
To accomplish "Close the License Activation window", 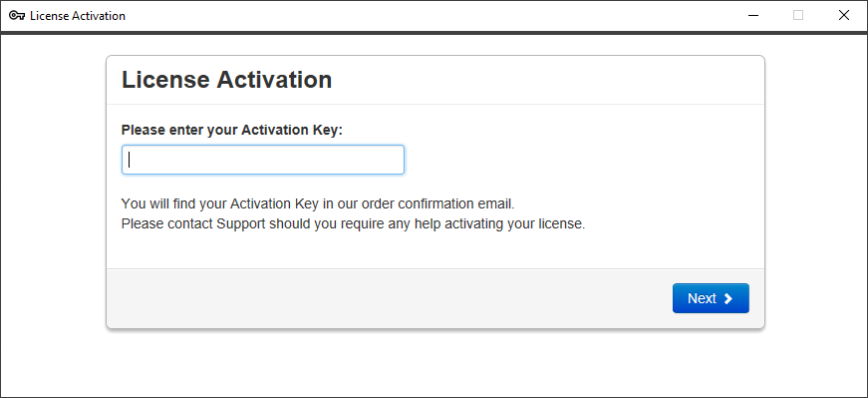I will point(844,16).
